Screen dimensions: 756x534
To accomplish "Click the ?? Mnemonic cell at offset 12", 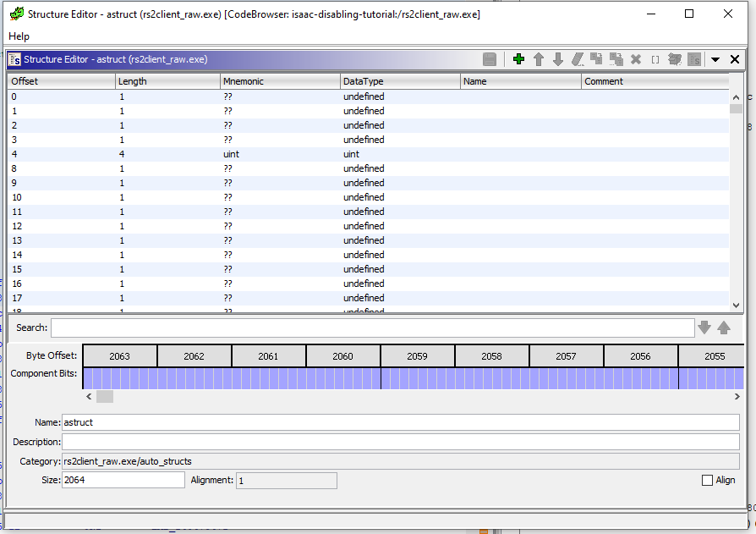I will click(280, 226).
